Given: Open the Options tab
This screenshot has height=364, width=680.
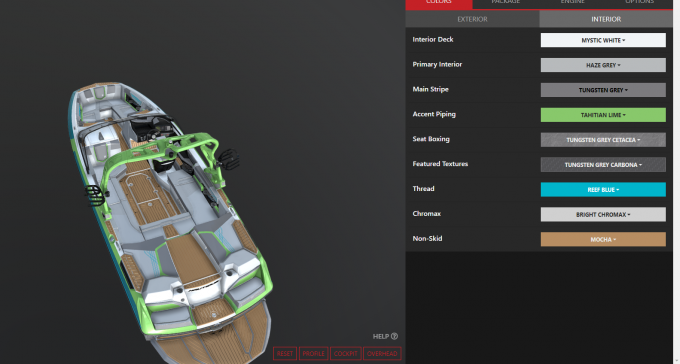Looking at the screenshot, I should tap(639, 3).
